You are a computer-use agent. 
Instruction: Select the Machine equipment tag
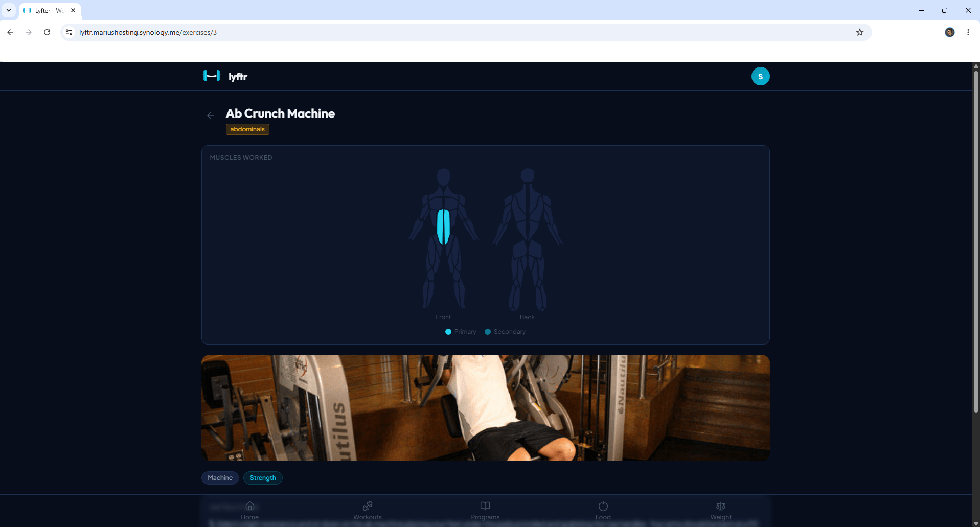(220, 478)
